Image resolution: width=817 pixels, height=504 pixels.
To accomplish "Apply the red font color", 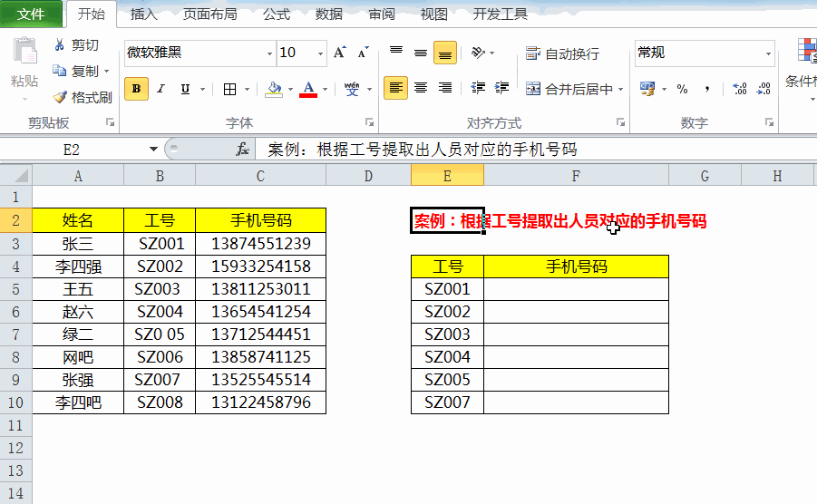I will (x=308, y=89).
